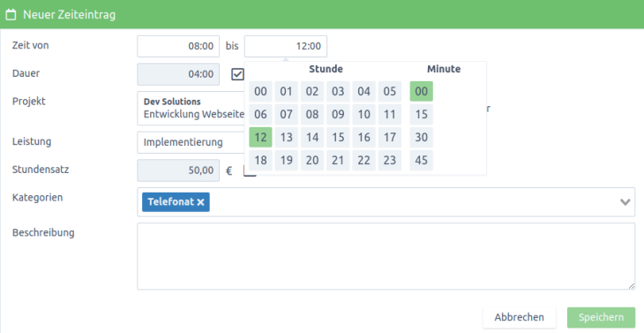Select hour 08 in Stunde picker
Image resolution: width=644 pixels, height=333 pixels.
(312, 114)
